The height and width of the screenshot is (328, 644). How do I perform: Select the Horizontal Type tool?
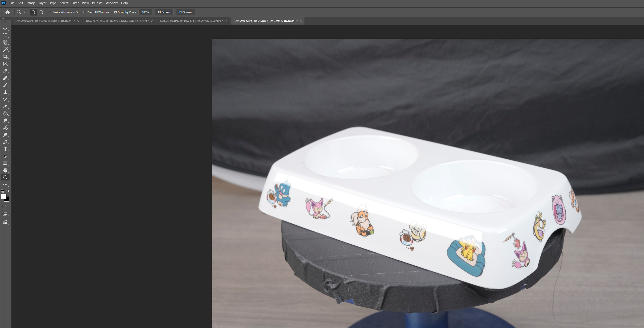[x=5, y=149]
